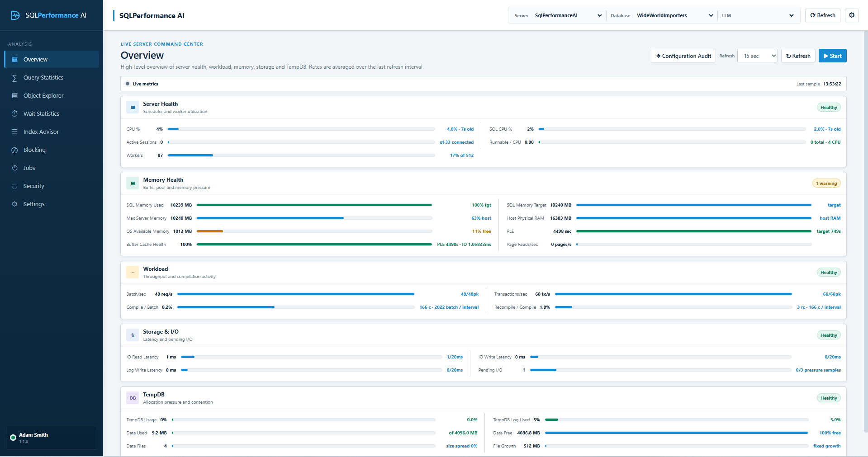Open the 15 sec refresh interval dropdown

coord(758,56)
